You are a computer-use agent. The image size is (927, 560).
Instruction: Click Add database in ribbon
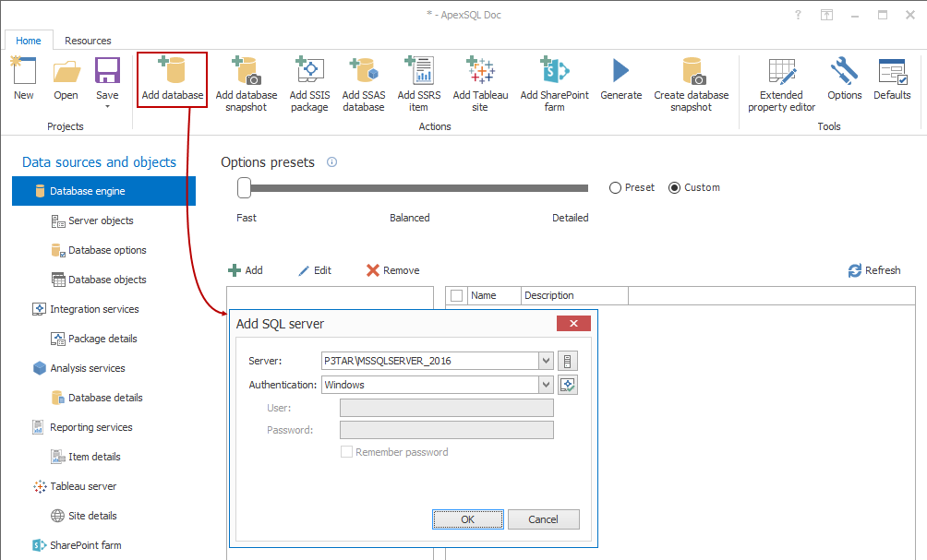(172, 79)
